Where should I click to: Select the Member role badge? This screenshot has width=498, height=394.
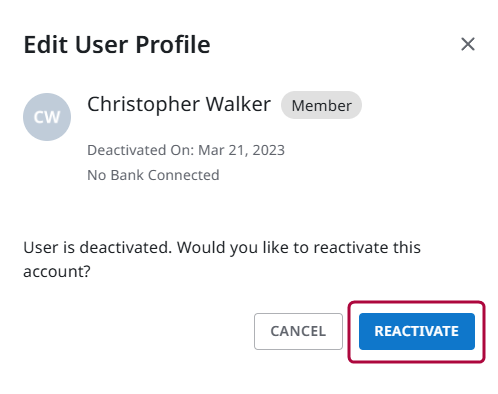point(321,105)
